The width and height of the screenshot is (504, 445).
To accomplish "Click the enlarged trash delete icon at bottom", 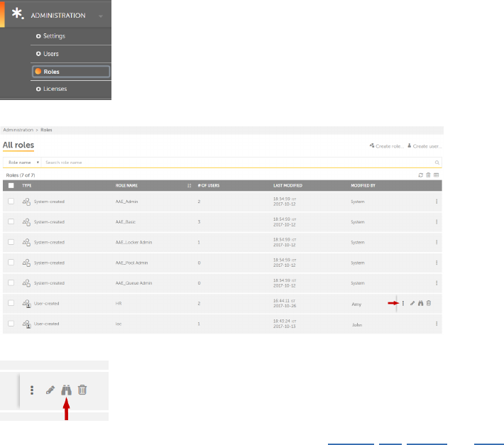I will tap(82, 390).
